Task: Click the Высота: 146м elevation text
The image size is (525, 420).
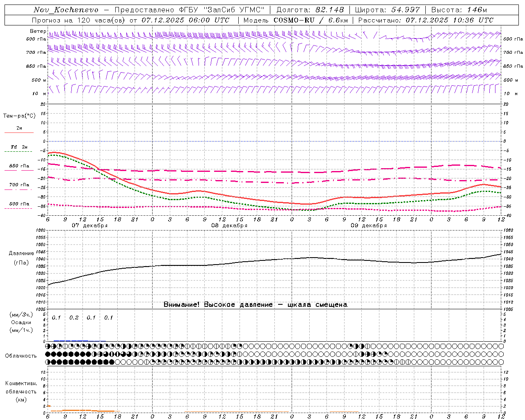Action: coord(459,10)
